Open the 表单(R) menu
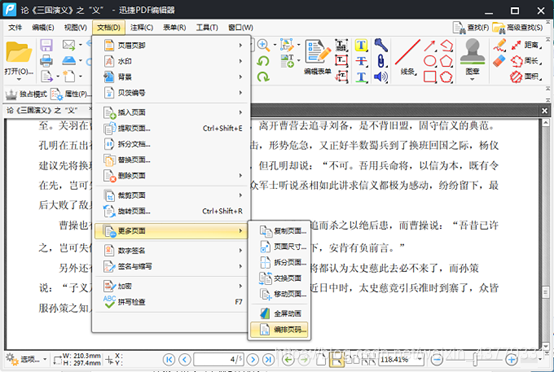Screen dimensions: 554x372 coord(174,28)
